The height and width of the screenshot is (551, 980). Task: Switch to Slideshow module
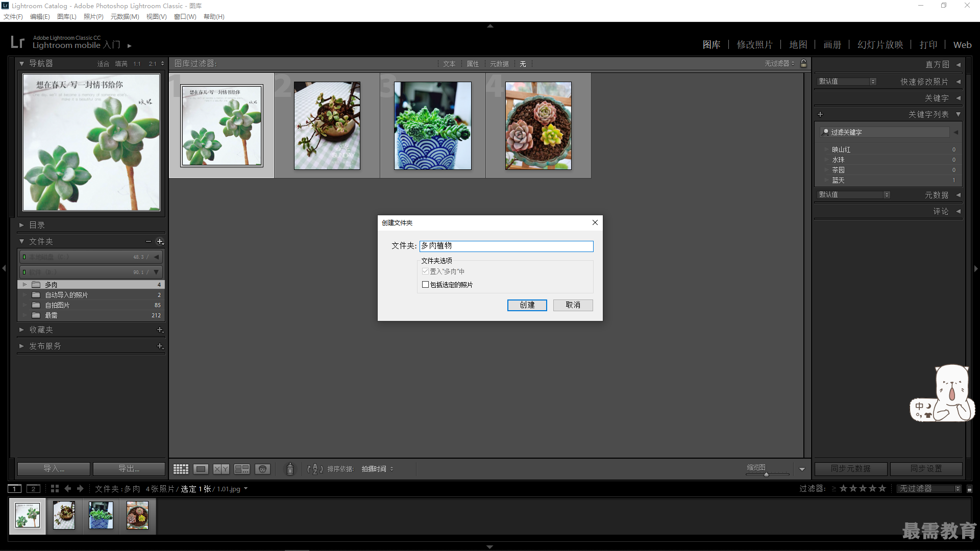click(880, 45)
